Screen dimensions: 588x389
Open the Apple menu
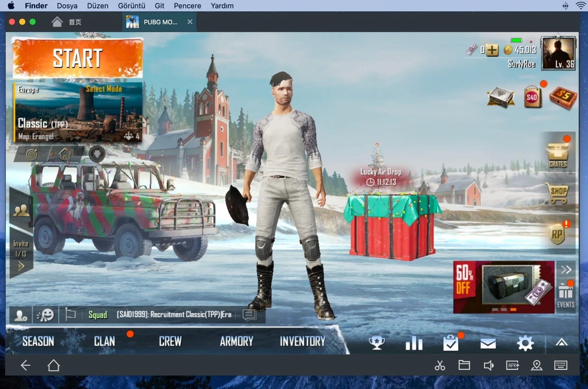tap(11, 6)
